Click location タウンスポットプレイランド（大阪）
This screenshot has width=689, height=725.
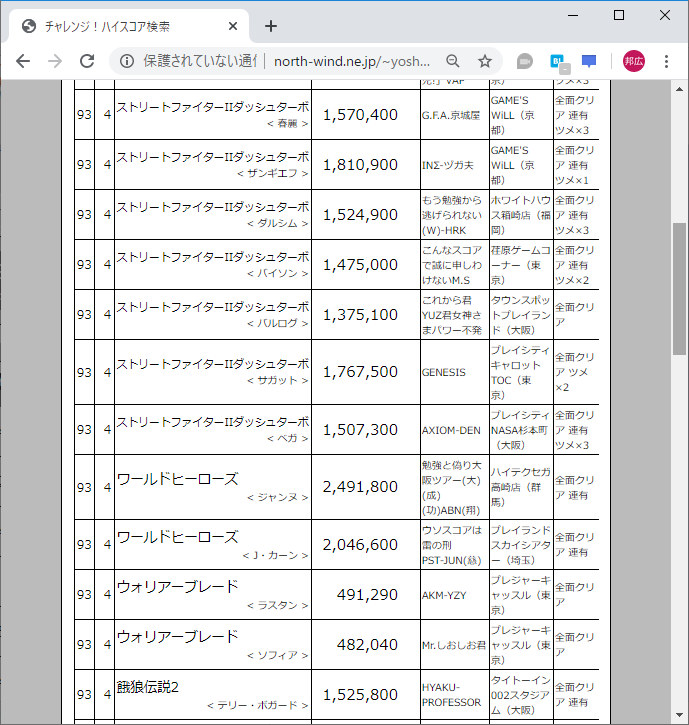tap(521, 315)
